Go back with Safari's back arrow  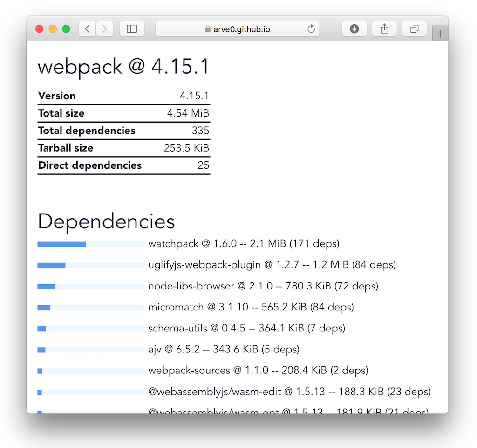[87, 29]
